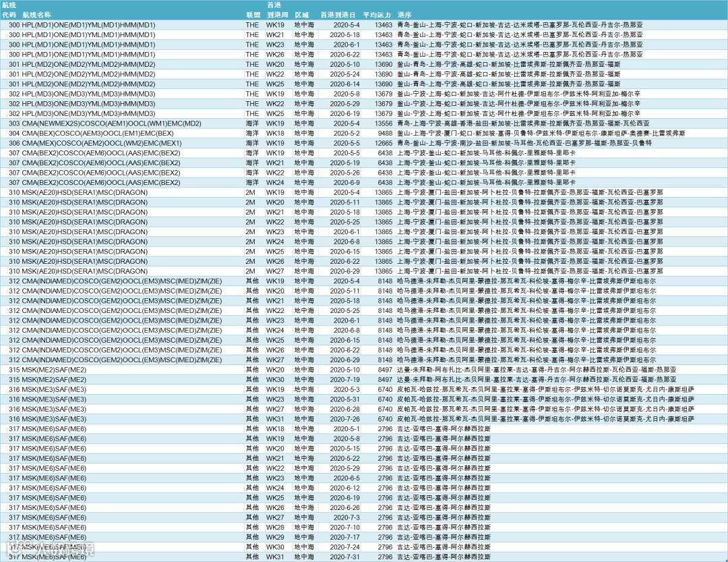The image size is (728, 562).
Task: Select the arrival date 2020-5-26
Action: tap(344, 173)
